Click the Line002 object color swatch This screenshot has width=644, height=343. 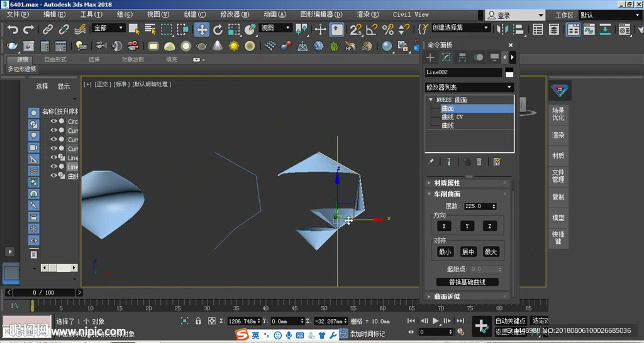[x=509, y=72]
